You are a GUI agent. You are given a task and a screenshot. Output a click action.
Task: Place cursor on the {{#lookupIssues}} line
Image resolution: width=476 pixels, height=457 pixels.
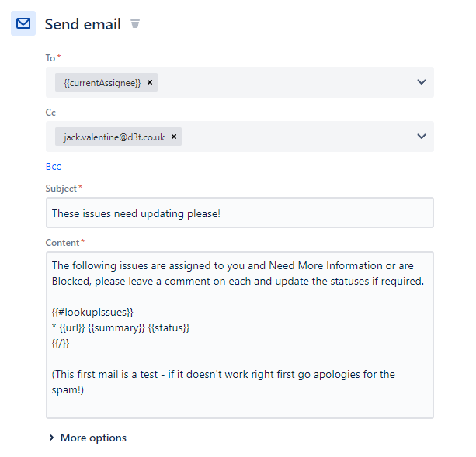92,312
